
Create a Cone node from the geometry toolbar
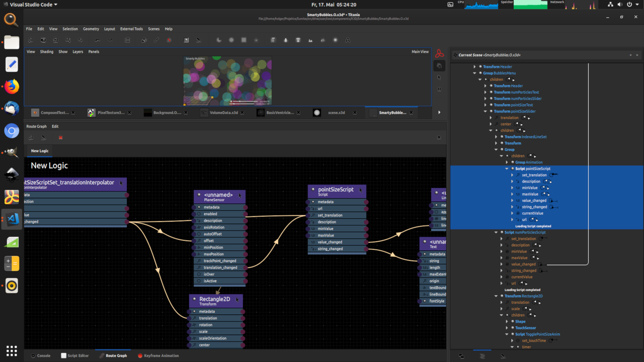click(285, 40)
